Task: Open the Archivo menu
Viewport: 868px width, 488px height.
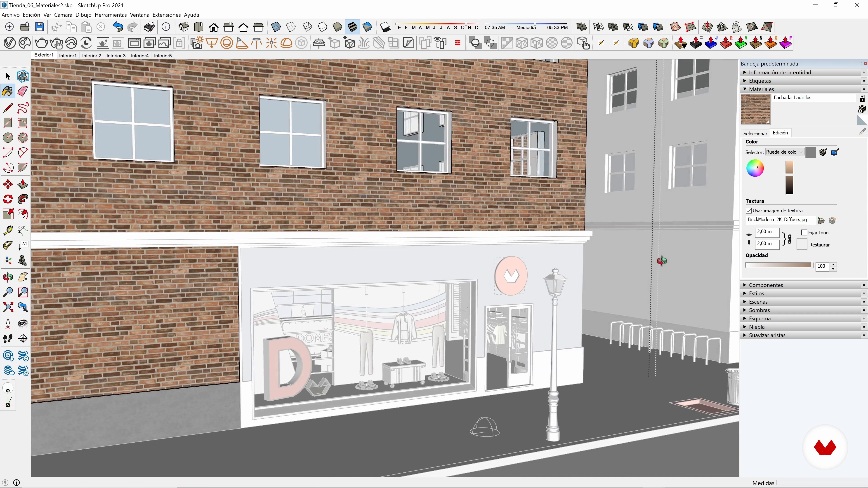Action: pos(11,15)
